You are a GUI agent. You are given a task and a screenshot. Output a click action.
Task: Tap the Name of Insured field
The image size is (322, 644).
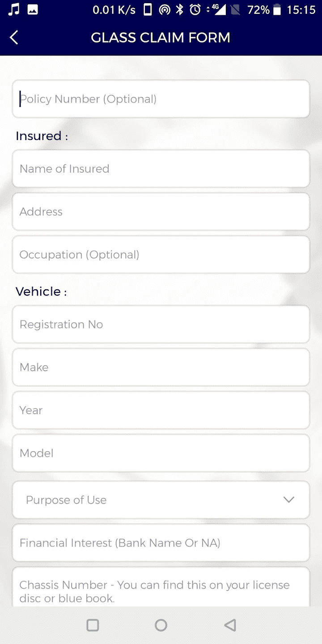[x=161, y=169]
